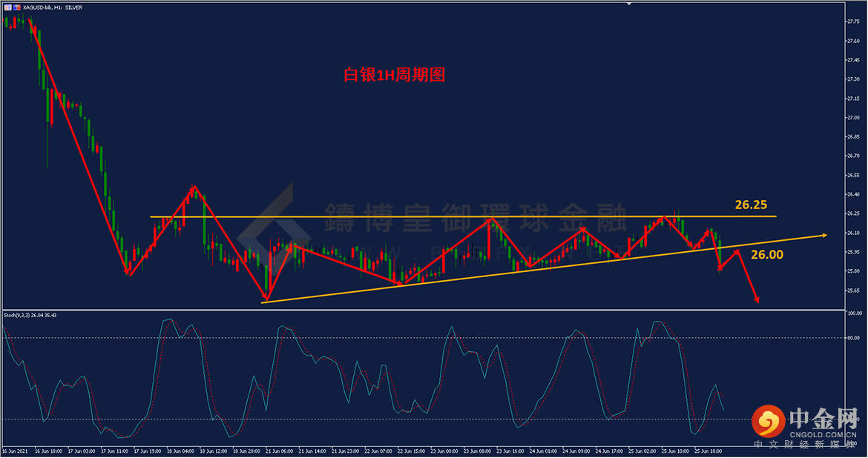Click the '18 Jun 12:00' time axis label
The height and width of the screenshot is (458, 868).
214,451
